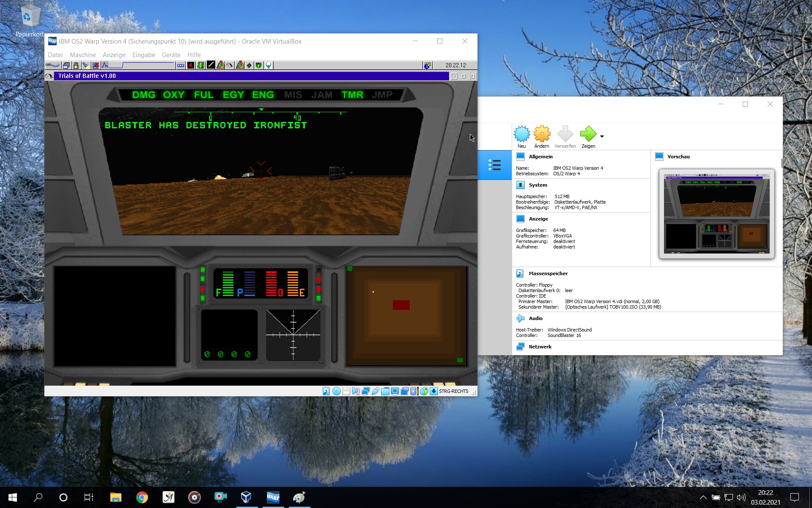Click the red A tray icon on WarpCenter
The height and width of the screenshot is (508, 812).
pos(191,65)
